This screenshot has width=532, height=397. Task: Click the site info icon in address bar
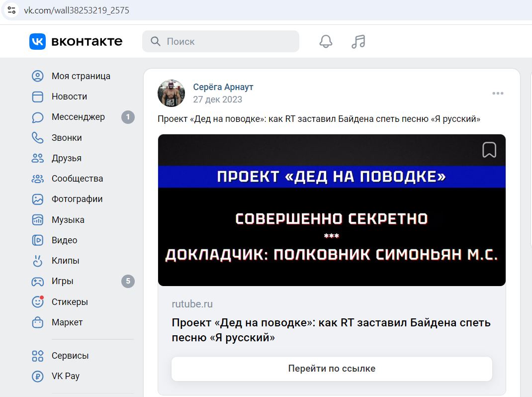[11, 10]
